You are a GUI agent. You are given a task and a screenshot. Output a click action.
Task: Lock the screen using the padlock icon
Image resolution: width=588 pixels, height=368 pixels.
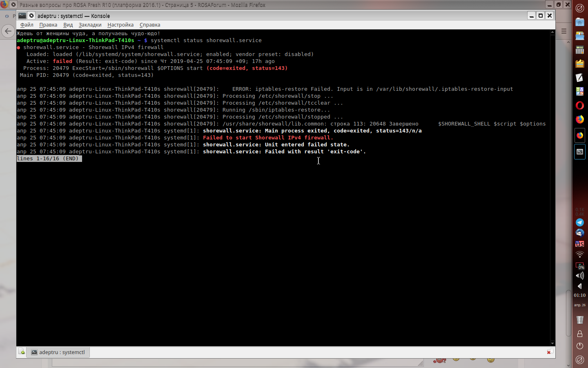[x=580, y=333]
